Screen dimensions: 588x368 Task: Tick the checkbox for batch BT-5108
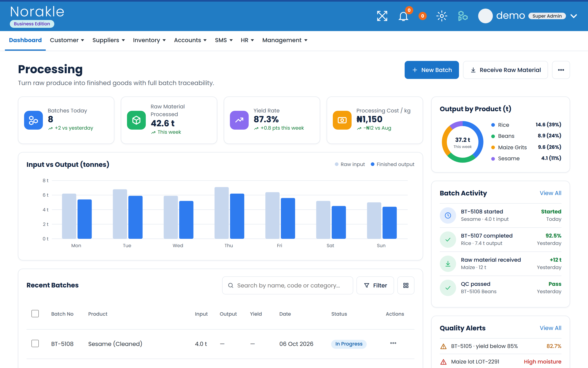(35, 343)
